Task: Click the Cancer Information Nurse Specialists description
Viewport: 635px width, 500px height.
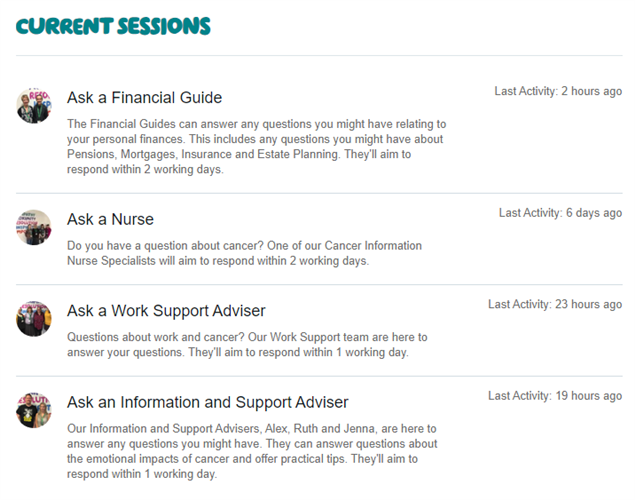Action: [x=244, y=253]
